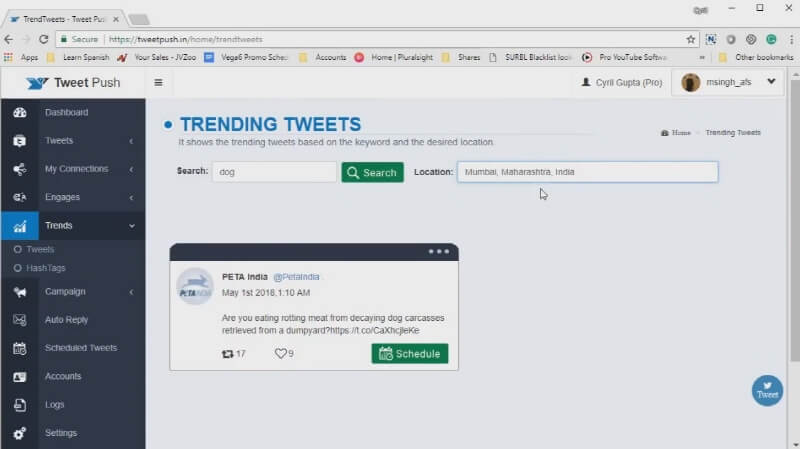
Task: Open Auto Reply menu item
Action: click(x=66, y=320)
